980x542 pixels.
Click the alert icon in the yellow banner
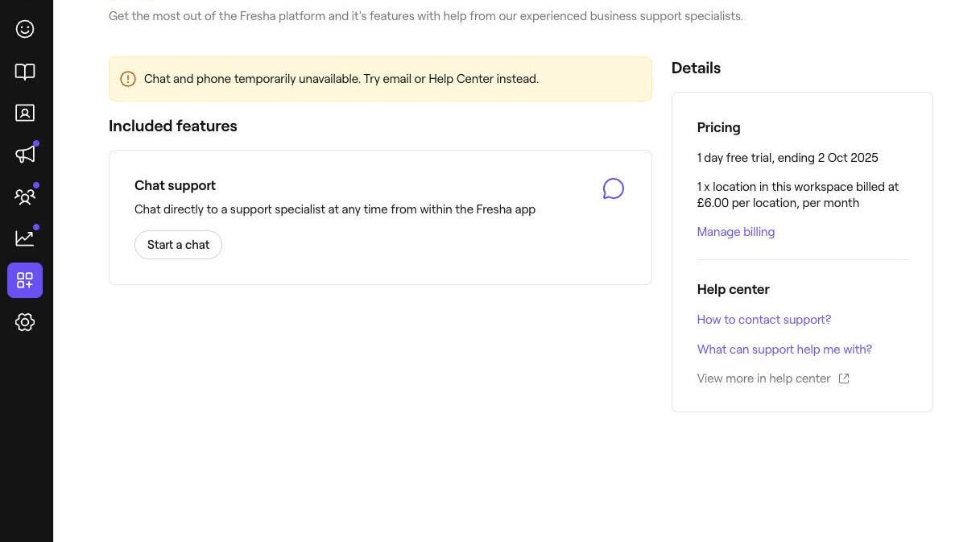[x=128, y=78]
